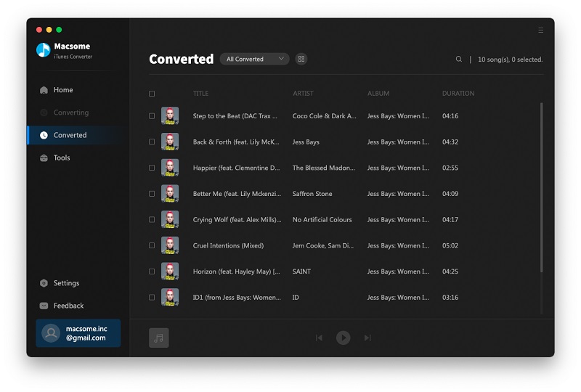Check the box for Step to the Beat

pos(152,116)
